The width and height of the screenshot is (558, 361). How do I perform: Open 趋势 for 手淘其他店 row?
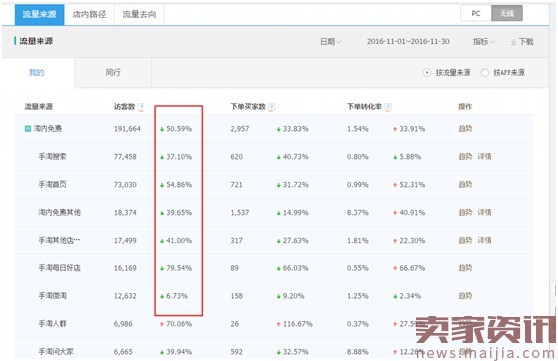click(465, 240)
